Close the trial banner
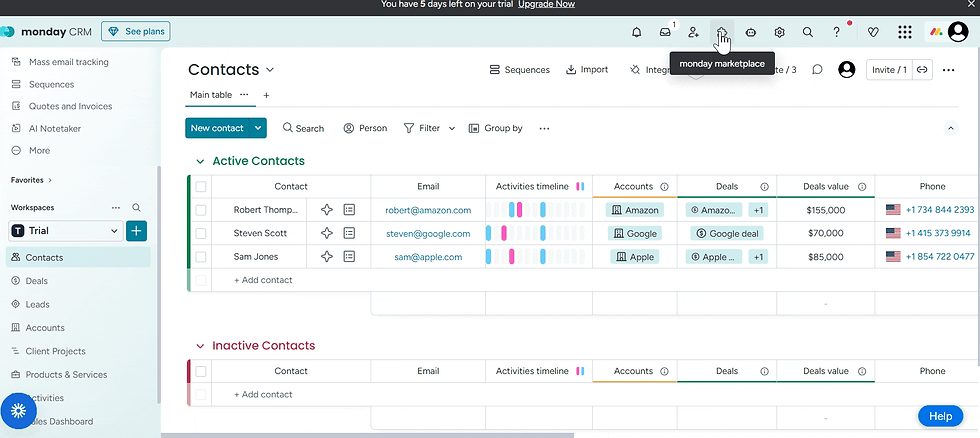The width and height of the screenshot is (980, 438). pyautogui.click(x=971, y=4)
